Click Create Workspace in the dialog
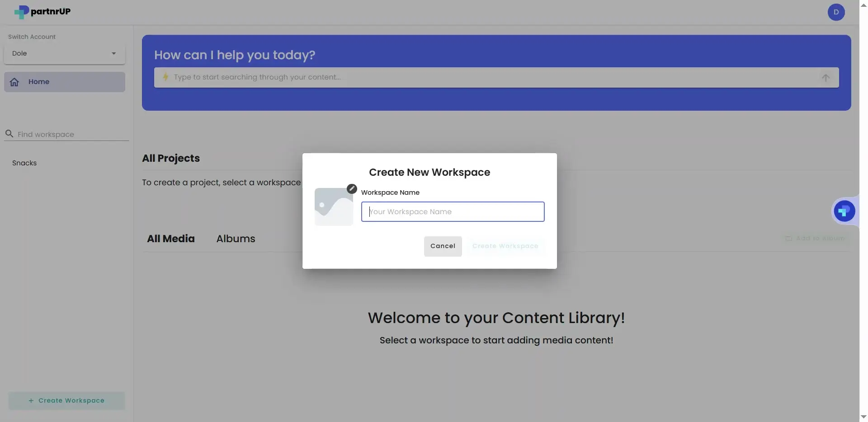Screen dimensions: 868x422 pyautogui.click(x=505, y=246)
